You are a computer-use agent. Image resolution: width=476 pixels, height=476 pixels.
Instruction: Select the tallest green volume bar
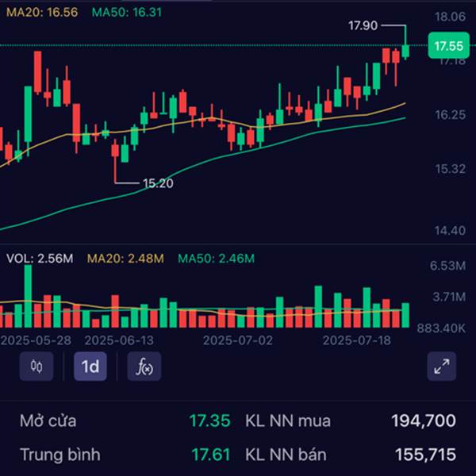[28, 296]
